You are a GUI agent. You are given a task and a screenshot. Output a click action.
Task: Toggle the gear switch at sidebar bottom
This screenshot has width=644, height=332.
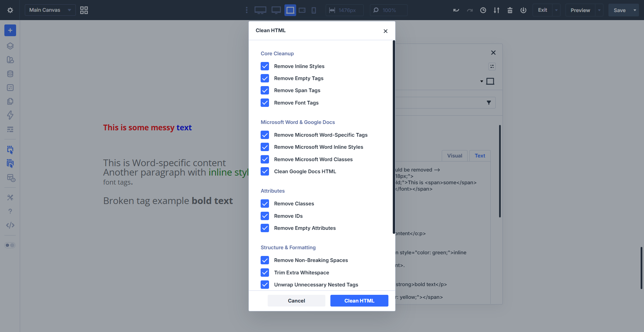(10, 245)
